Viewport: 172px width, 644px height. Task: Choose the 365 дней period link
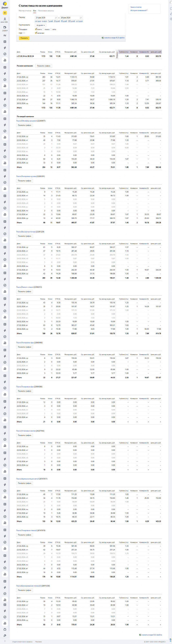pos(72,21)
